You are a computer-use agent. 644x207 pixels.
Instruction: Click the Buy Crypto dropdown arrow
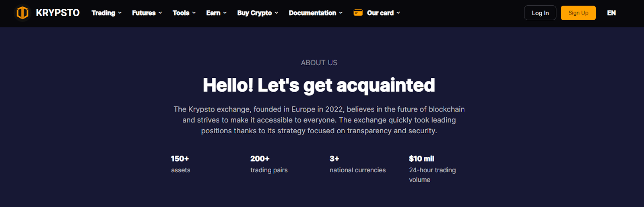pos(277,13)
